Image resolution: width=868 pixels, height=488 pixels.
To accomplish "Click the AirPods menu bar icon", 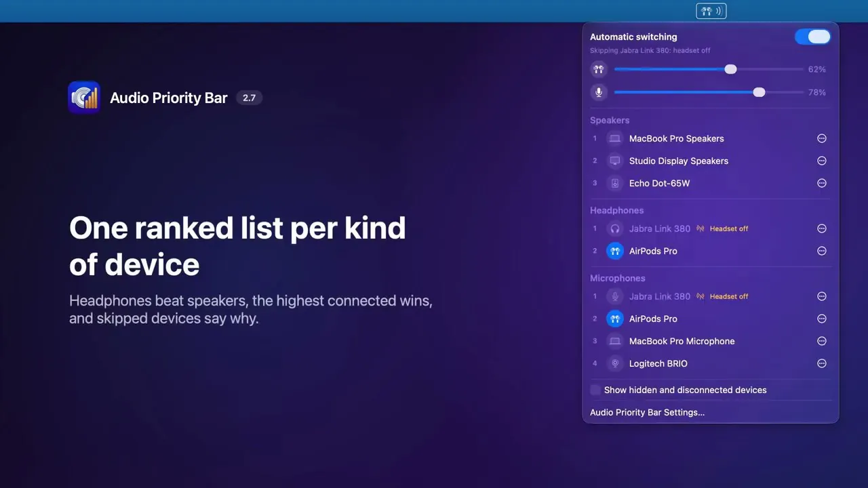I will coord(711,11).
